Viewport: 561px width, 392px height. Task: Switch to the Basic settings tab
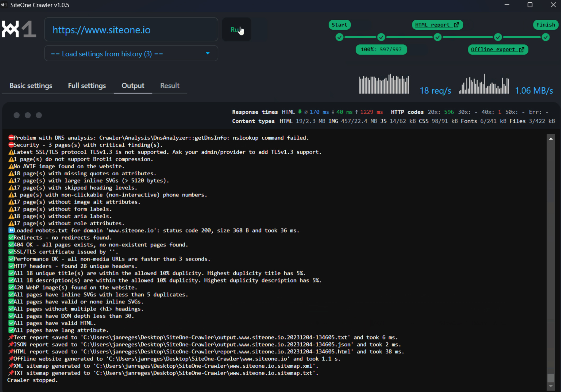tap(31, 86)
